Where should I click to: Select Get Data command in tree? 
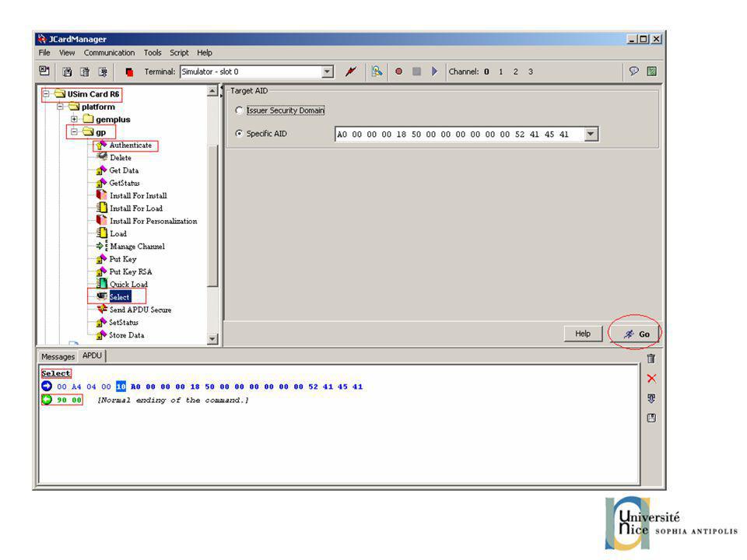tap(124, 170)
